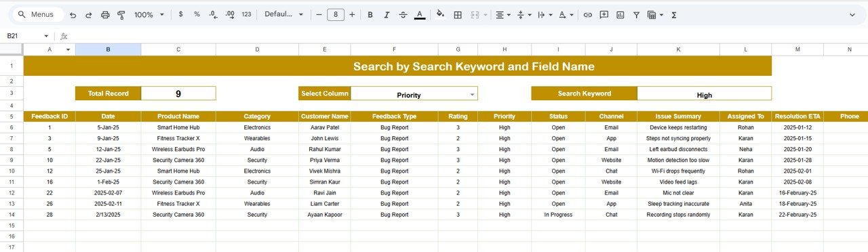Collapse the toolbar with chevron
868x252 pixels.
pos(852,14)
